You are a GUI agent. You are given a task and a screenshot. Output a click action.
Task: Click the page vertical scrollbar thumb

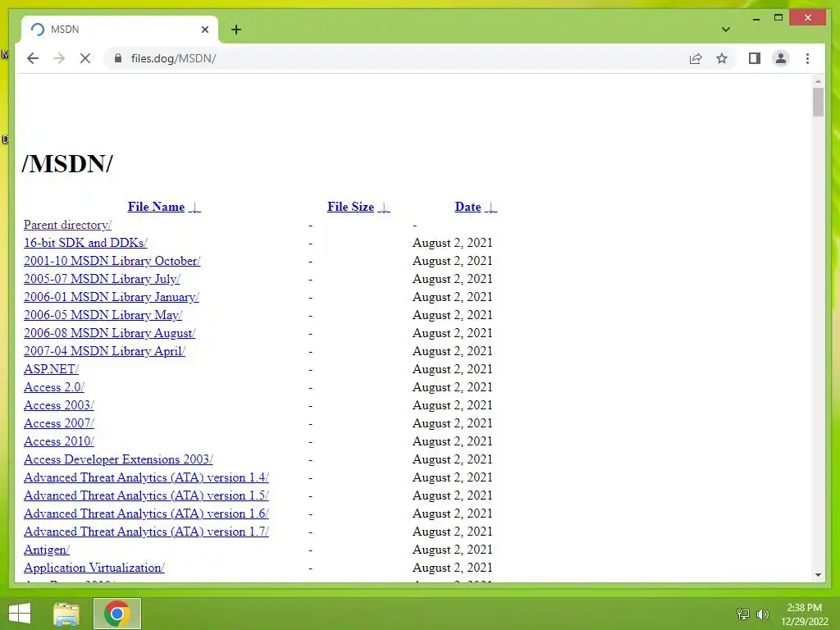point(818,102)
